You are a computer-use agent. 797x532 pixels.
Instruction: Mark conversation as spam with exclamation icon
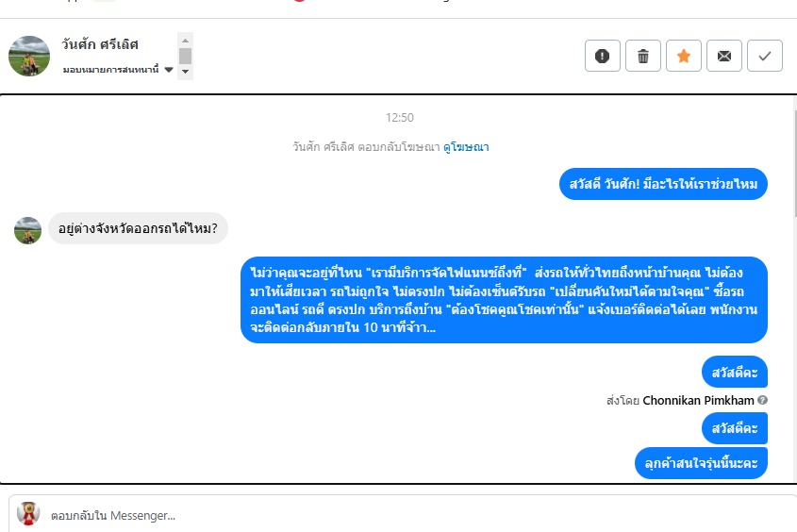tap(603, 56)
